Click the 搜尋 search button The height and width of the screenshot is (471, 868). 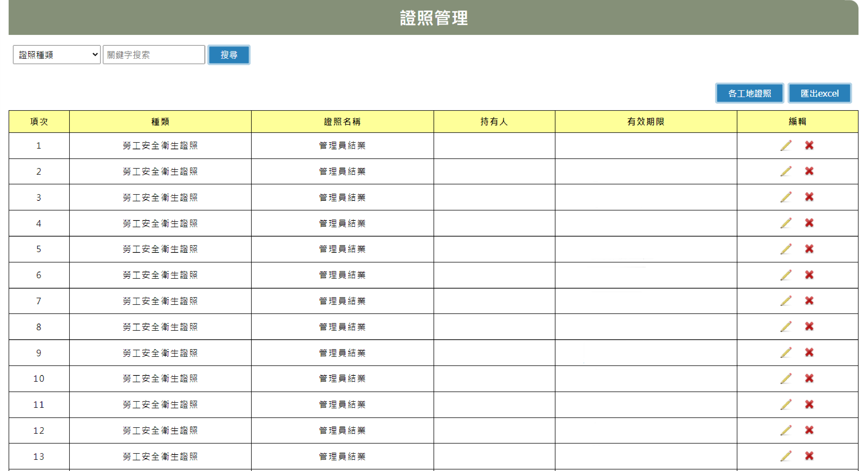point(229,55)
